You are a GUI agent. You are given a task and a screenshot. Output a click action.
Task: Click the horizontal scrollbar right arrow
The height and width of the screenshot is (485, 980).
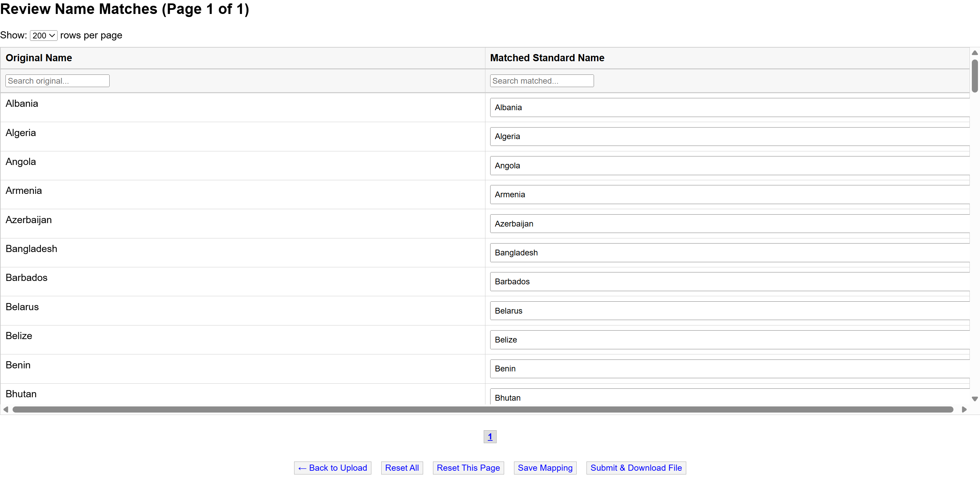[964, 409]
